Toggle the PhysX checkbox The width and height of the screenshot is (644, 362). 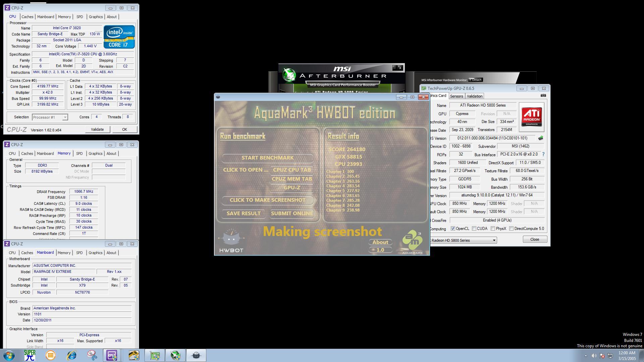click(x=493, y=229)
